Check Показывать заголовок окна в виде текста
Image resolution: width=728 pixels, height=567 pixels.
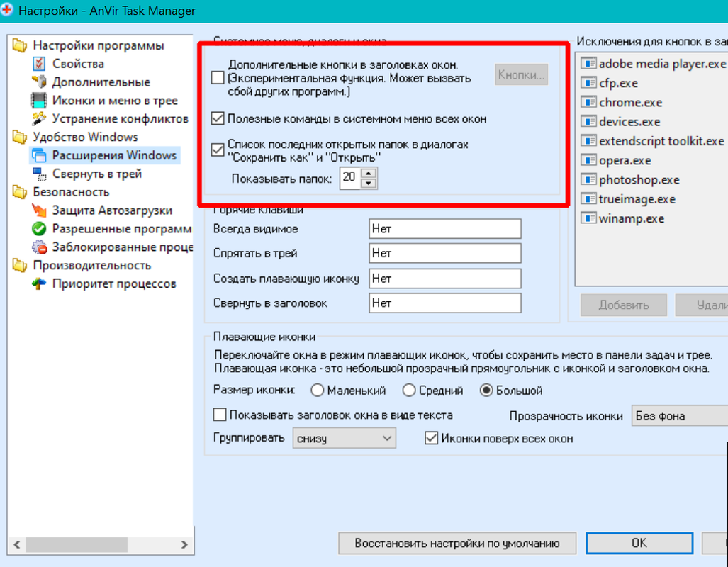coord(220,415)
